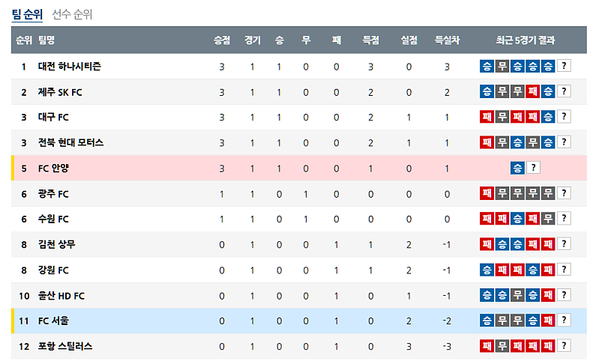
Task: Click the 최근 5경기 결과 column header
Action: (525, 40)
